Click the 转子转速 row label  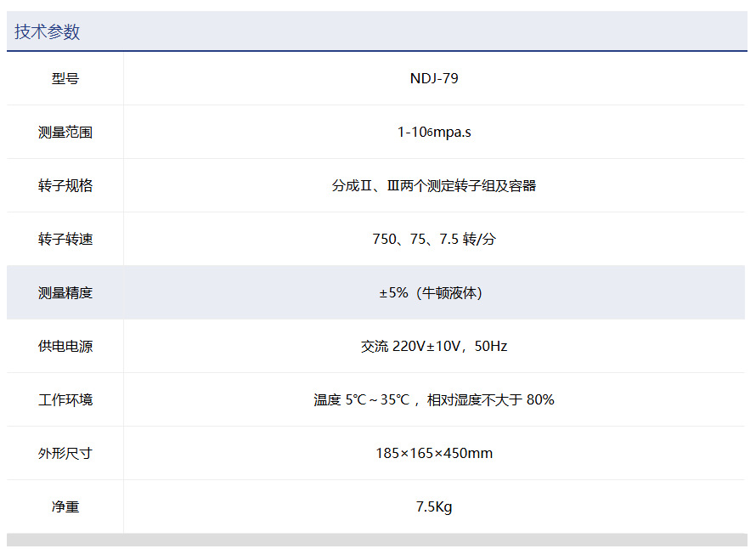coord(65,240)
